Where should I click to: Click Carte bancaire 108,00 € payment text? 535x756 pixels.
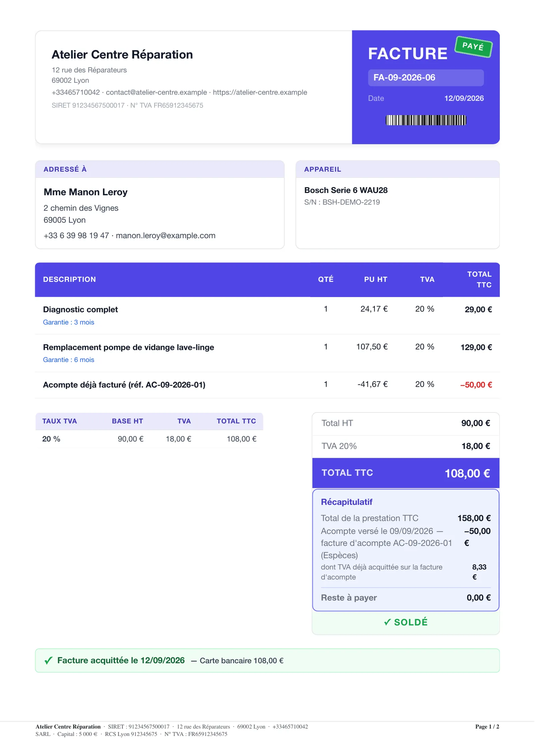tap(241, 661)
